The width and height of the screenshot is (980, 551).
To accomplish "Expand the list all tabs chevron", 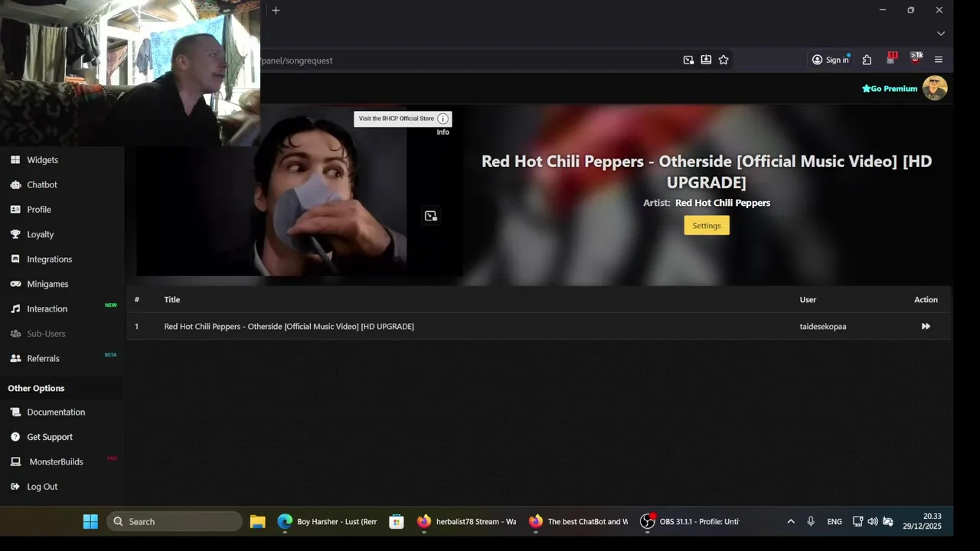I will [x=941, y=34].
